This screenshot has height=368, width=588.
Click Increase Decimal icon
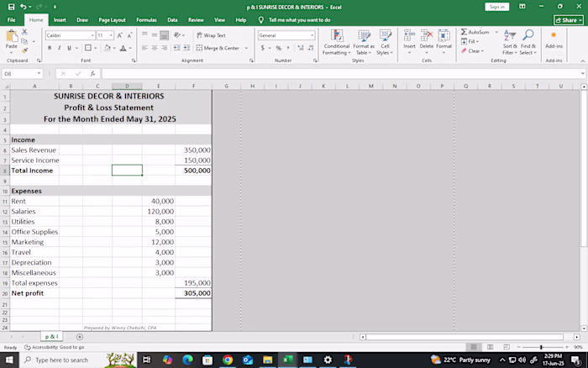pyautogui.click(x=301, y=48)
